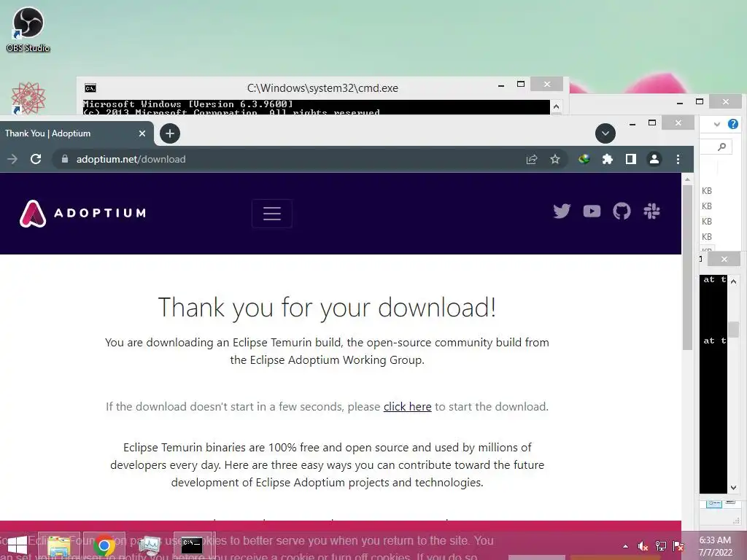Expand the Explorer ribbon chevron

[716, 124]
